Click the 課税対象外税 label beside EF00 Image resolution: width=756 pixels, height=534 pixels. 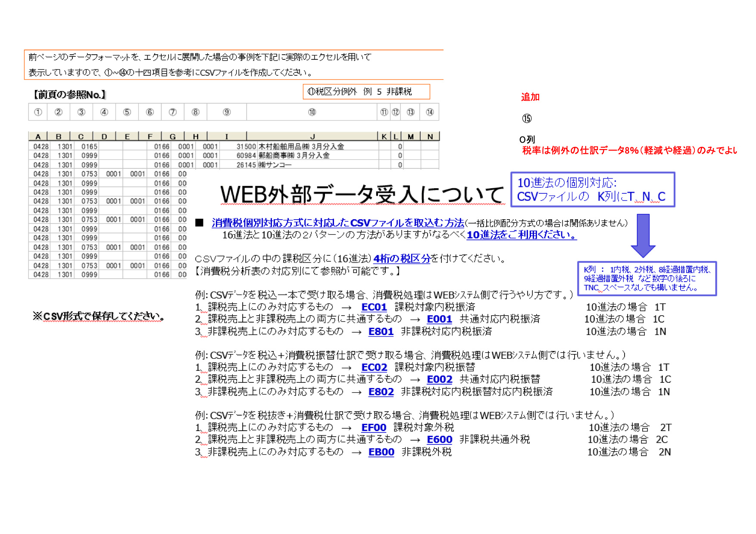click(424, 428)
